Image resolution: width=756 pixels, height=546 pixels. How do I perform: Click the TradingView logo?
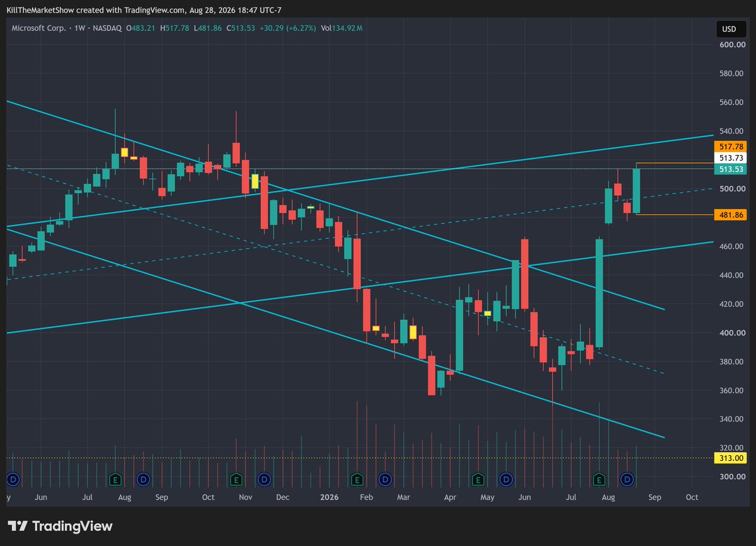[60, 526]
